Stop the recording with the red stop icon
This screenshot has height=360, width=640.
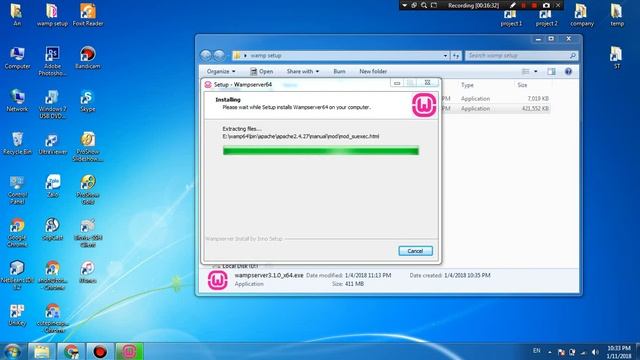coord(534,5)
